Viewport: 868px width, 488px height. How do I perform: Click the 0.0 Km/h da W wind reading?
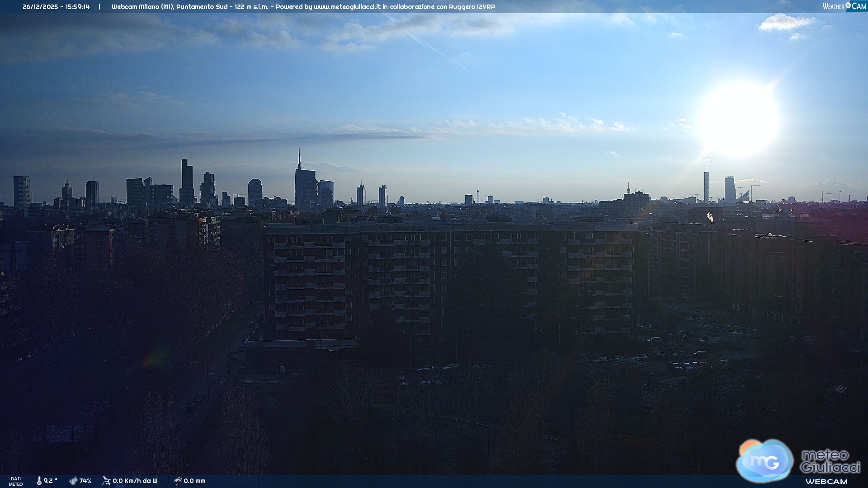(x=135, y=481)
